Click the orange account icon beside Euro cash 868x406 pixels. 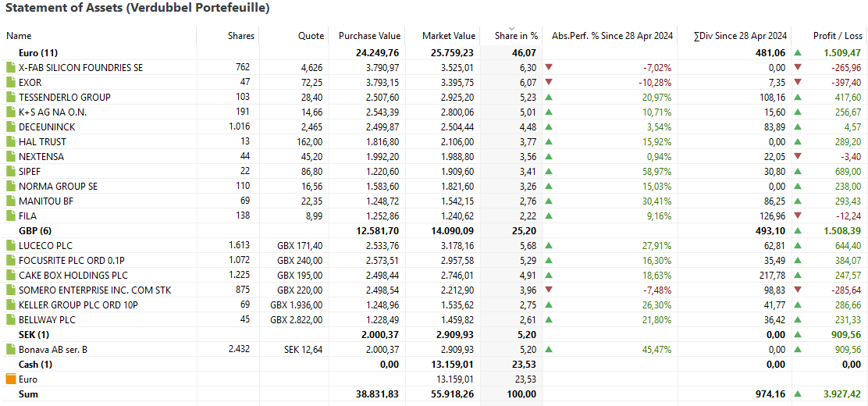[11, 379]
